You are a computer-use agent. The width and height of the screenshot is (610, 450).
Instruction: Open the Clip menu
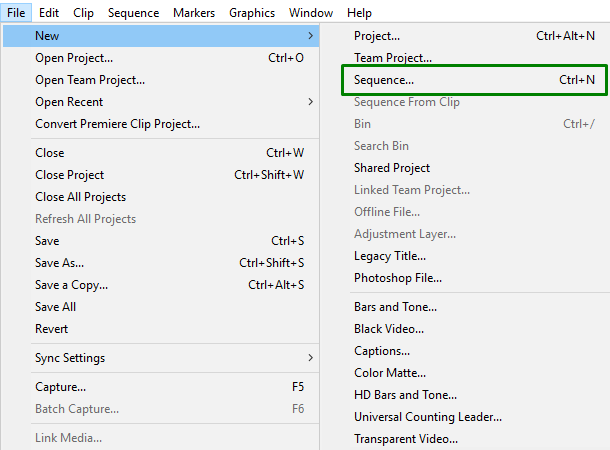(83, 12)
